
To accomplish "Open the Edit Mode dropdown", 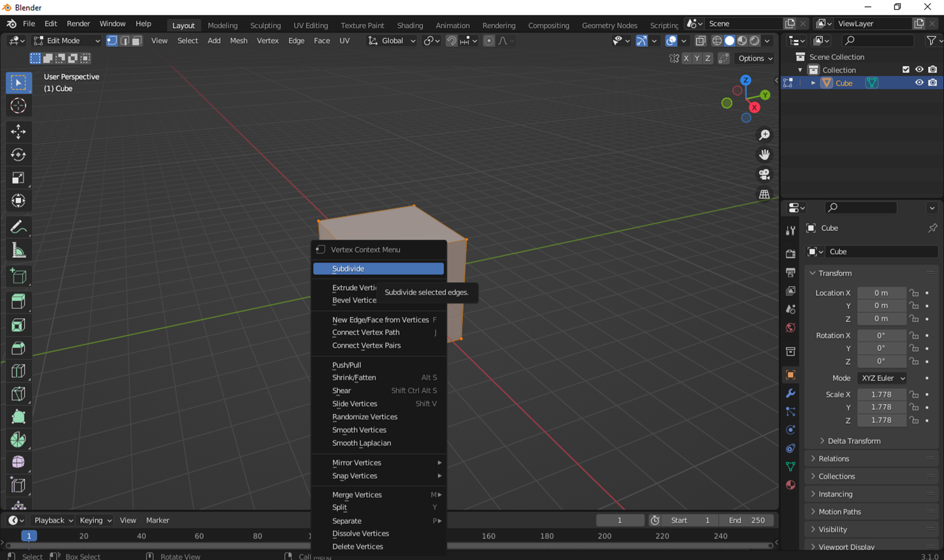I will 67,41.
